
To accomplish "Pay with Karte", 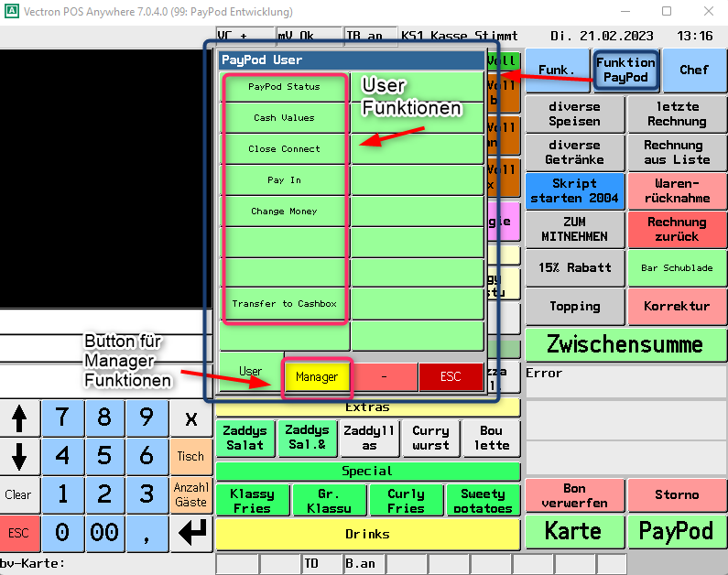I will click(575, 531).
